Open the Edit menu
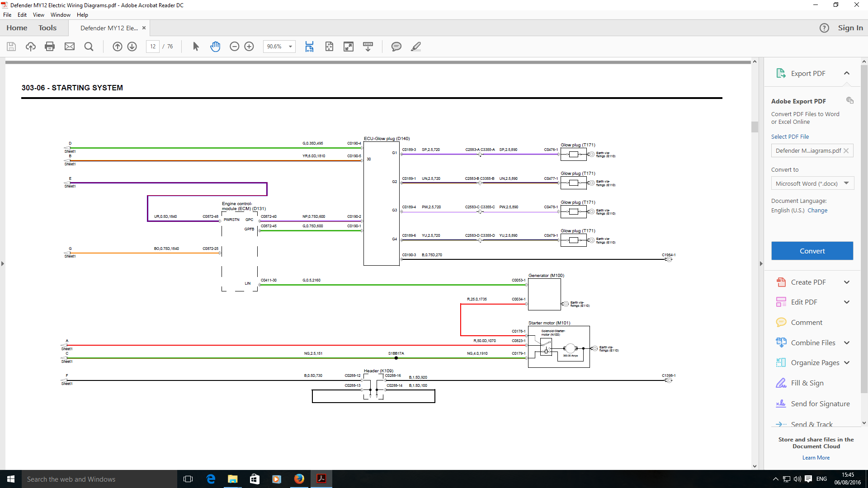 (x=22, y=15)
